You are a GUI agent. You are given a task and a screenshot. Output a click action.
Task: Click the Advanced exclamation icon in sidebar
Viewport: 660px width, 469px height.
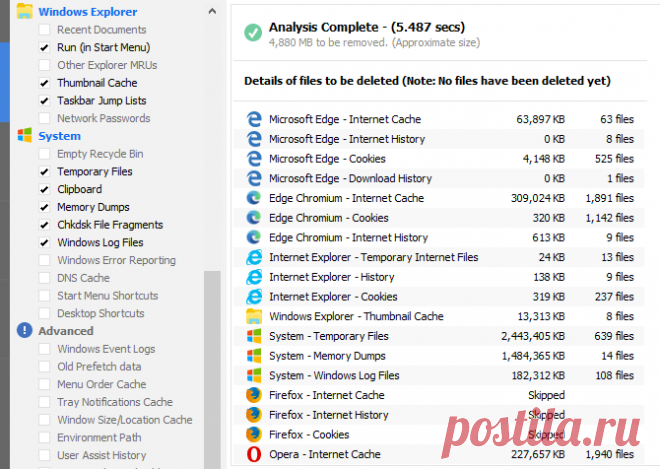tap(24, 330)
